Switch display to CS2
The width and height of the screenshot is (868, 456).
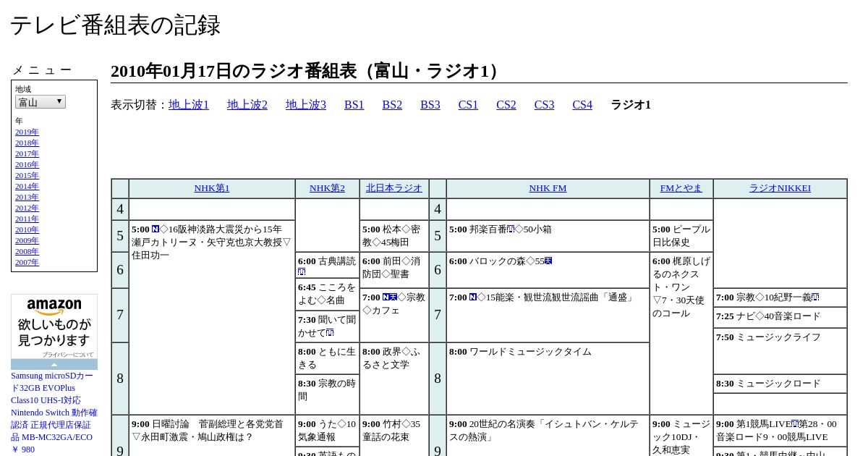coord(506,105)
